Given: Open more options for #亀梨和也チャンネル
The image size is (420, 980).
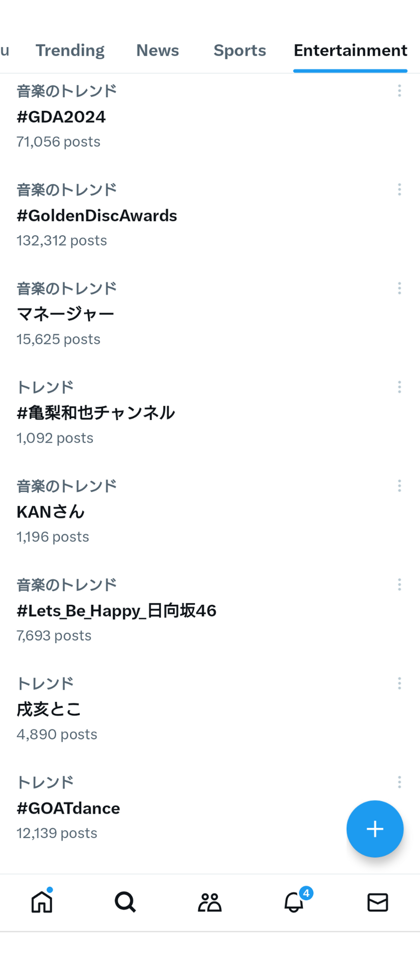Looking at the screenshot, I should coord(399,387).
